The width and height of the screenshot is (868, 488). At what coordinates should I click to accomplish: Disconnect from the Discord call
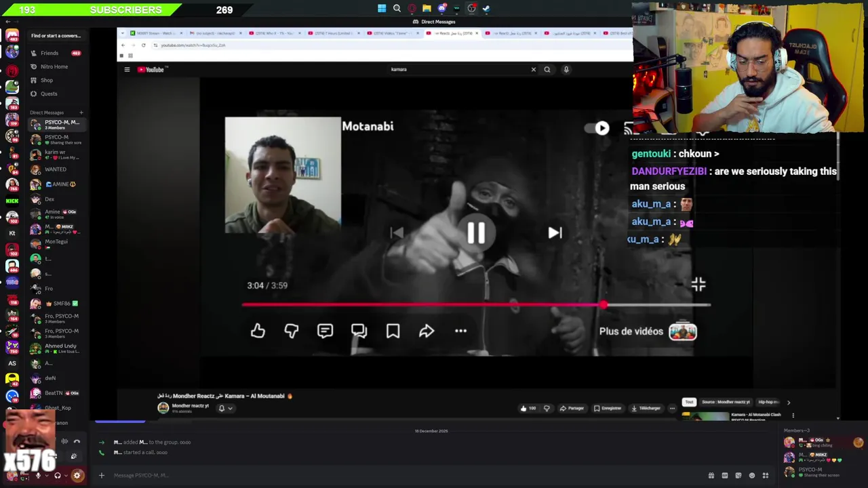pyautogui.click(x=77, y=441)
